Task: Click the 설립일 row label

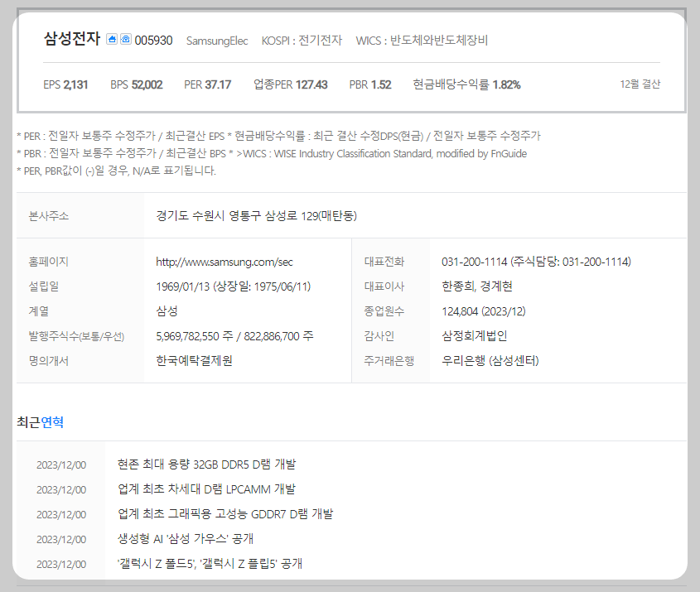Action: (44, 286)
